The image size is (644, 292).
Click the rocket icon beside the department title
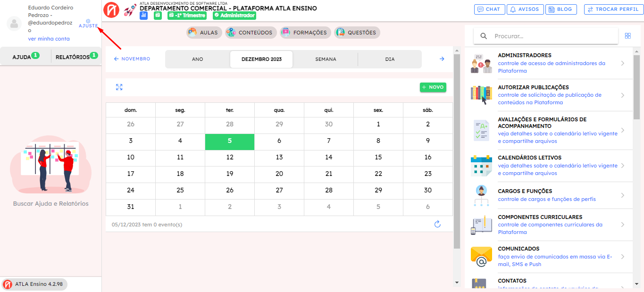coord(130,10)
